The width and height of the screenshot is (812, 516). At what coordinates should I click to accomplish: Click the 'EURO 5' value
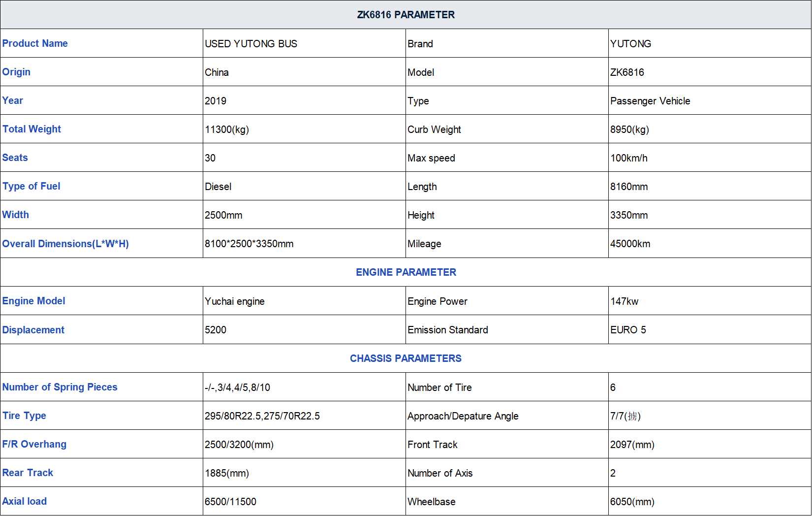628,330
